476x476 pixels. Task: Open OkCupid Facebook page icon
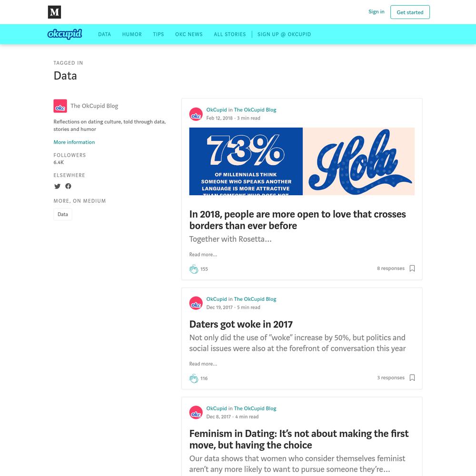(x=68, y=186)
